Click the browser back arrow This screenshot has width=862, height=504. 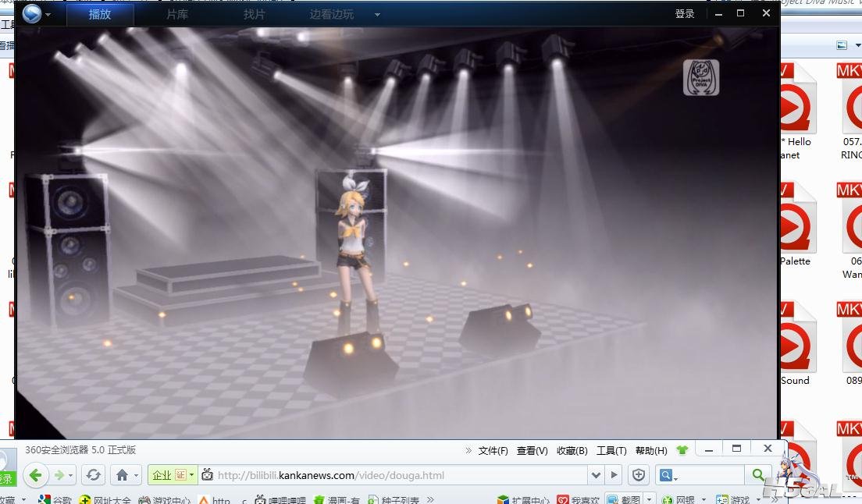34,475
